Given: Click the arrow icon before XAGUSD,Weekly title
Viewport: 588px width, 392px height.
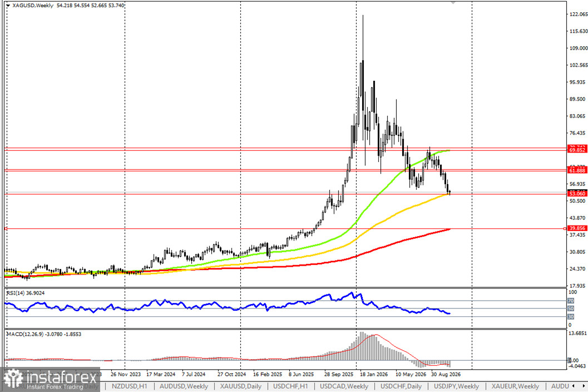Looking at the screenshot, I should click(x=8, y=6).
